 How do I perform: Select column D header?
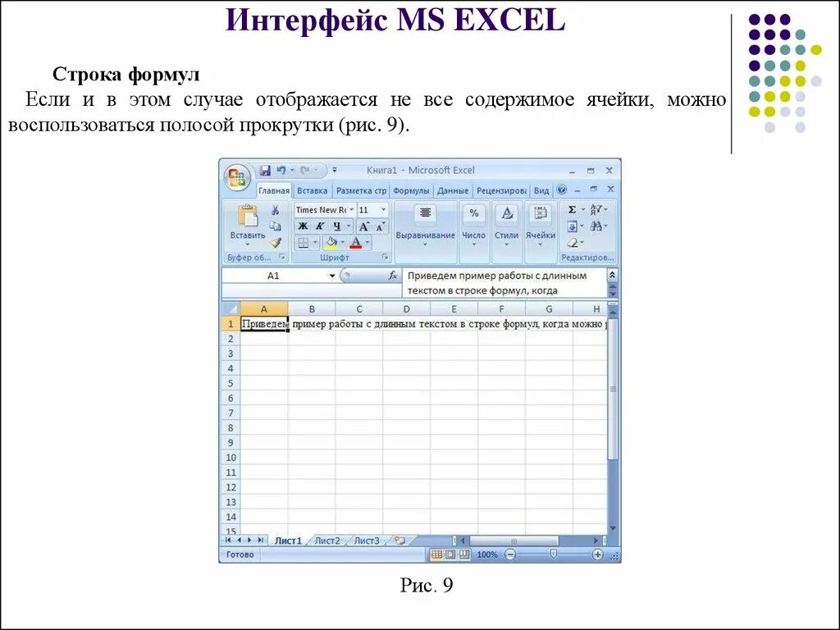click(x=406, y=309)
